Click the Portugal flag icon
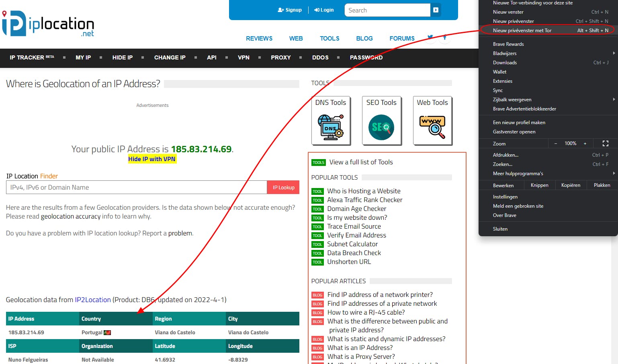This screenshot has height=364, width=618. tap(107, 333)
